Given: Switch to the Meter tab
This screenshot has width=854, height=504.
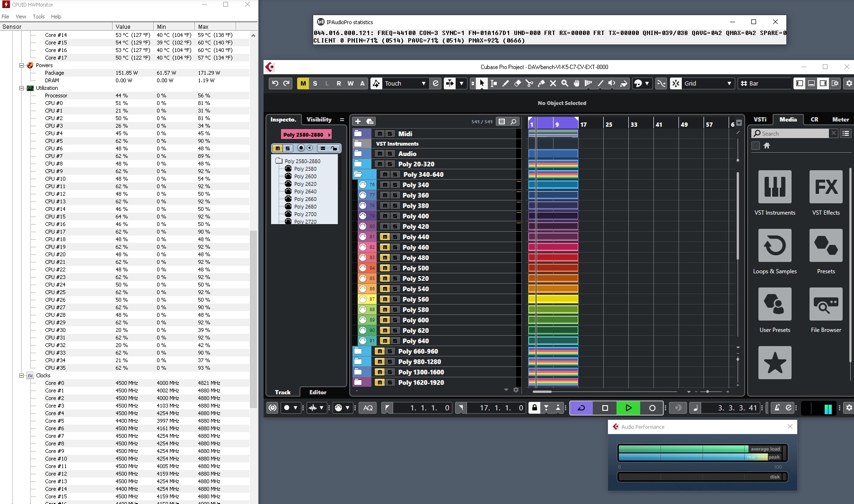Looking at the screenshot, I should 840,120.
